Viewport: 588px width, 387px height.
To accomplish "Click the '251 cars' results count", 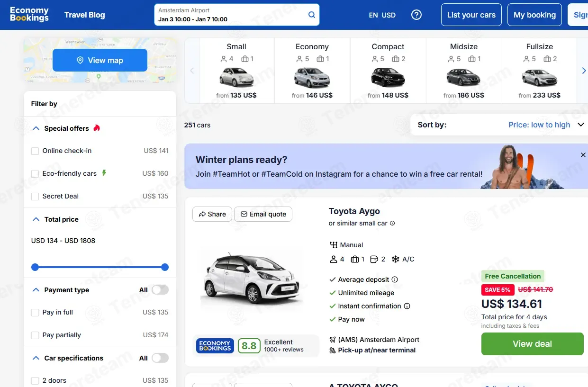I will pyautogui.click(x=198, y=125).
